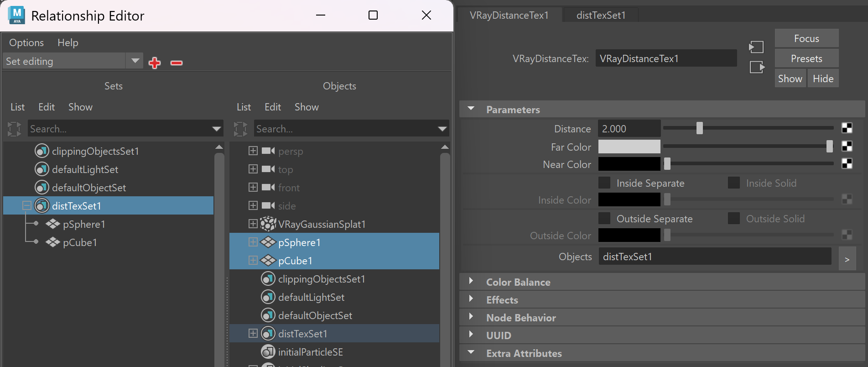The width and height of the screenshot is (868, 367).
Task: Open the Sets panel Edit menu
Action: click(47, 107)
